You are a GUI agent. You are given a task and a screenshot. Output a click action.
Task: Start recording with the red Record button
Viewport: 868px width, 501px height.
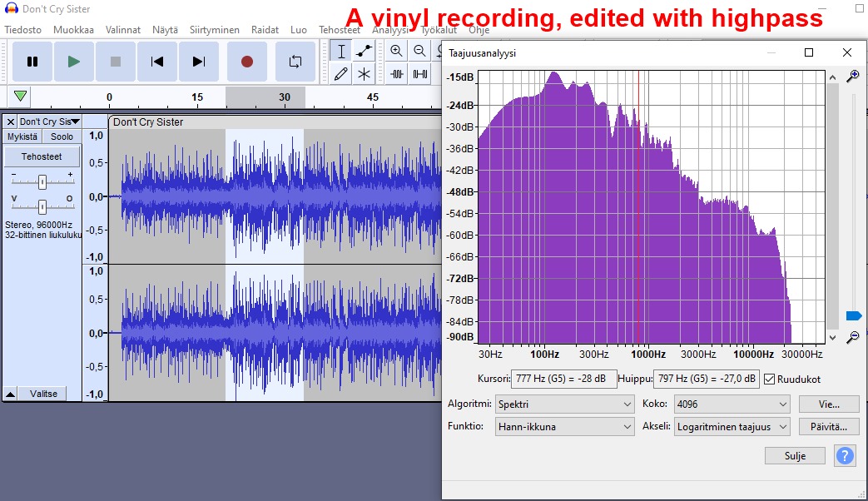tap(247, 62)
